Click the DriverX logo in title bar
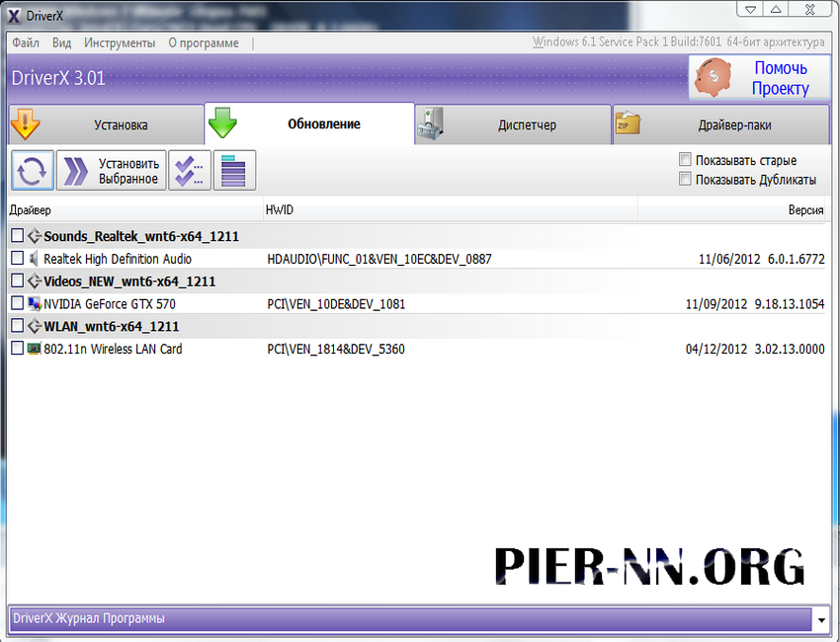Image resolution: width=840 pixels, height=642 pixels. coord(14,16)
